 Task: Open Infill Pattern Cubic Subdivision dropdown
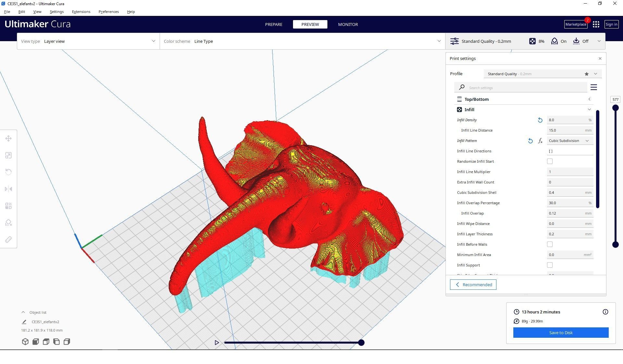click(x=570, y=141)
